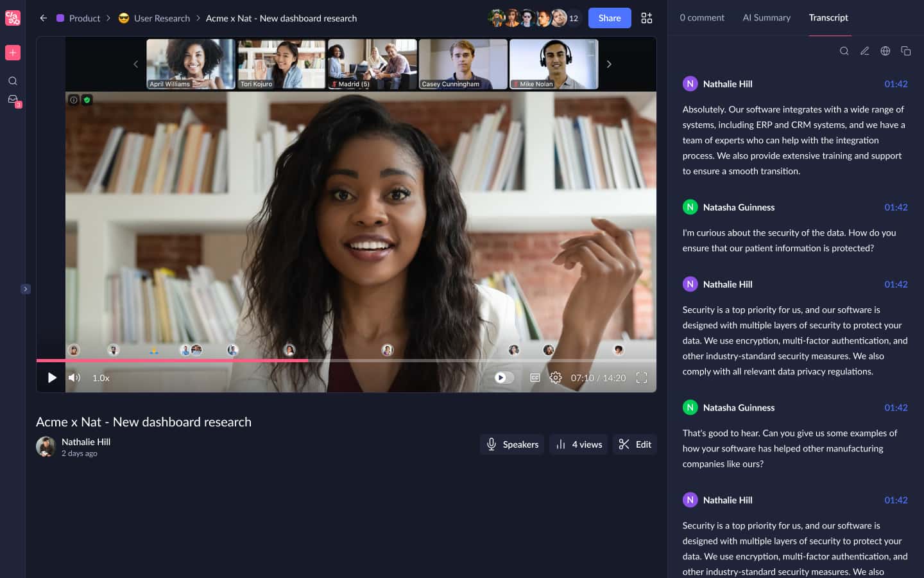Open the apps grid next to Share
The image size is (924, 578).
tap(647, 18)
